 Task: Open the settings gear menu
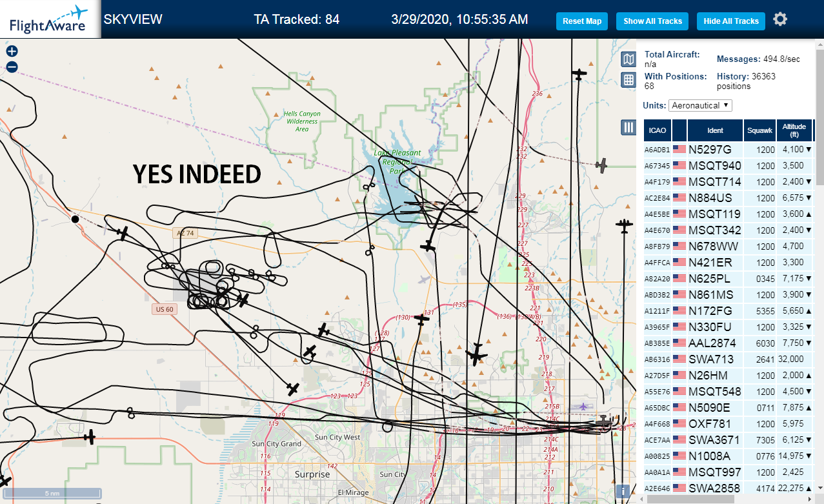tap(780, 19)
